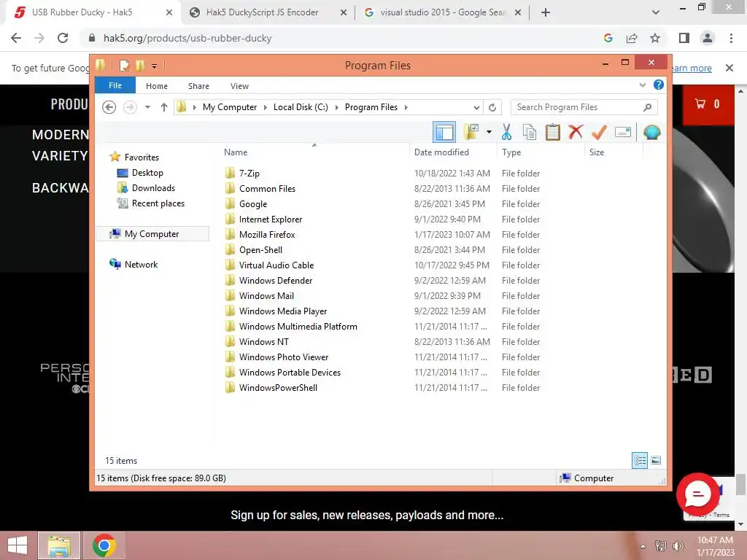The height and width of the screenshot is (560, 747).
Task: Click the red X Delete icon
Action: point(576,132)
